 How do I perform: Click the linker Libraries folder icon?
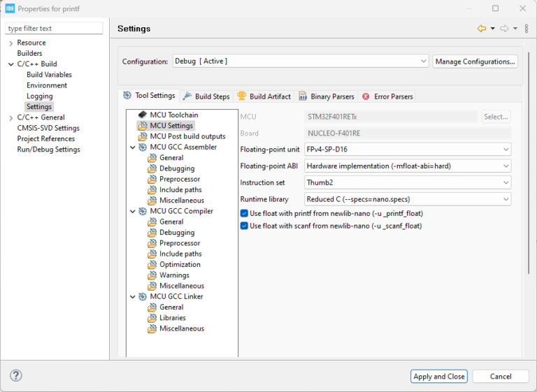coord(152,318)
